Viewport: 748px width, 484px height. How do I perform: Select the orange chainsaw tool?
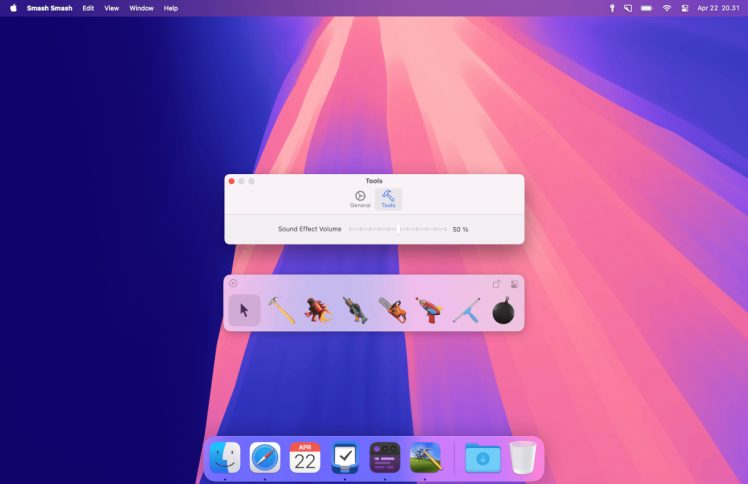392,310
